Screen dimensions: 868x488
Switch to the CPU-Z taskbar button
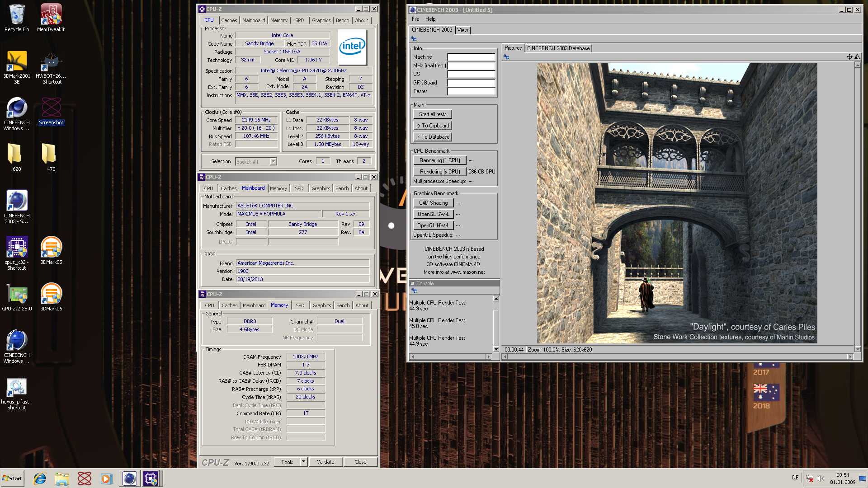coord(151,479)
